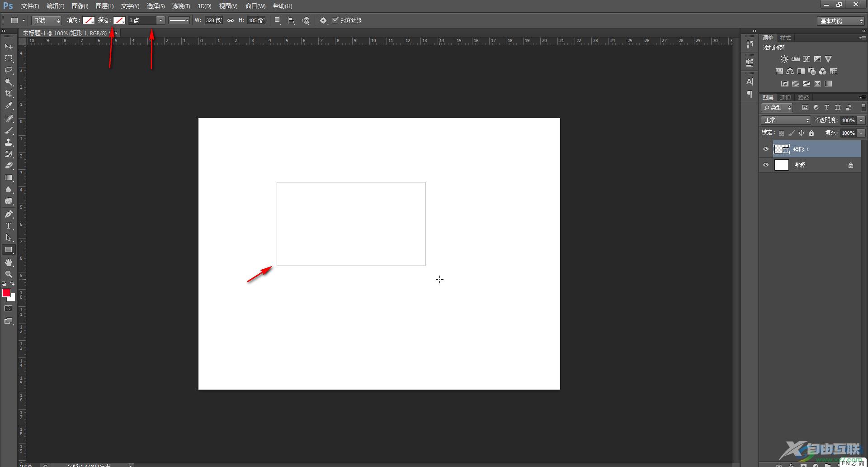Open the Character panel icon
Viewport: 868px width, 467px height.
pyautogui.click(x=750, y=81)
